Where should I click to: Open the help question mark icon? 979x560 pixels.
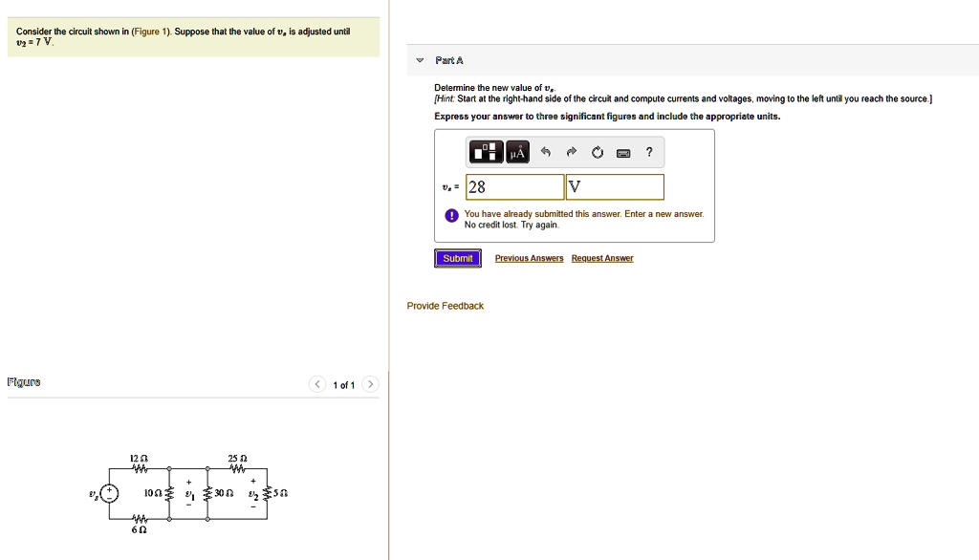pyautogui.click(x=649, y=152)
